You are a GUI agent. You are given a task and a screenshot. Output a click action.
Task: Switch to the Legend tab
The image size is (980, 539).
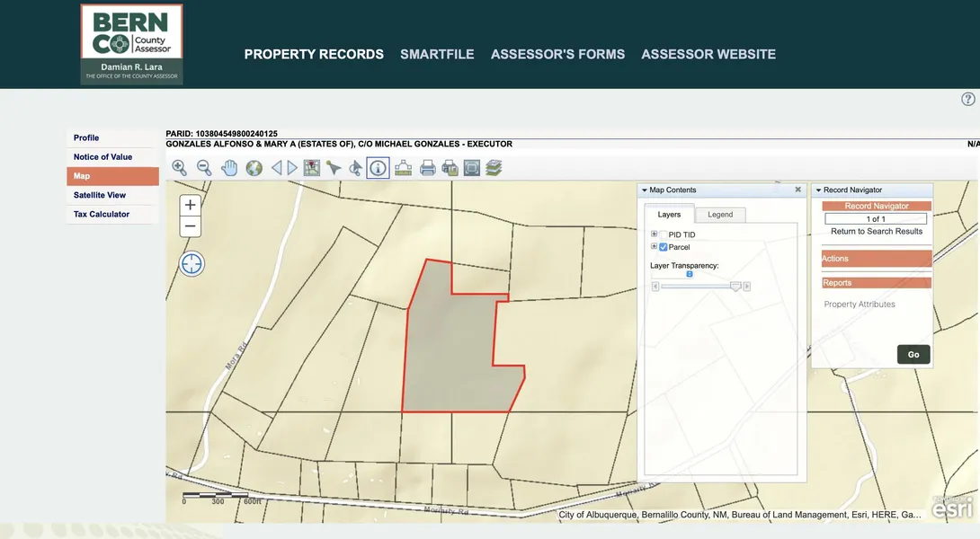tap(720, 215)
